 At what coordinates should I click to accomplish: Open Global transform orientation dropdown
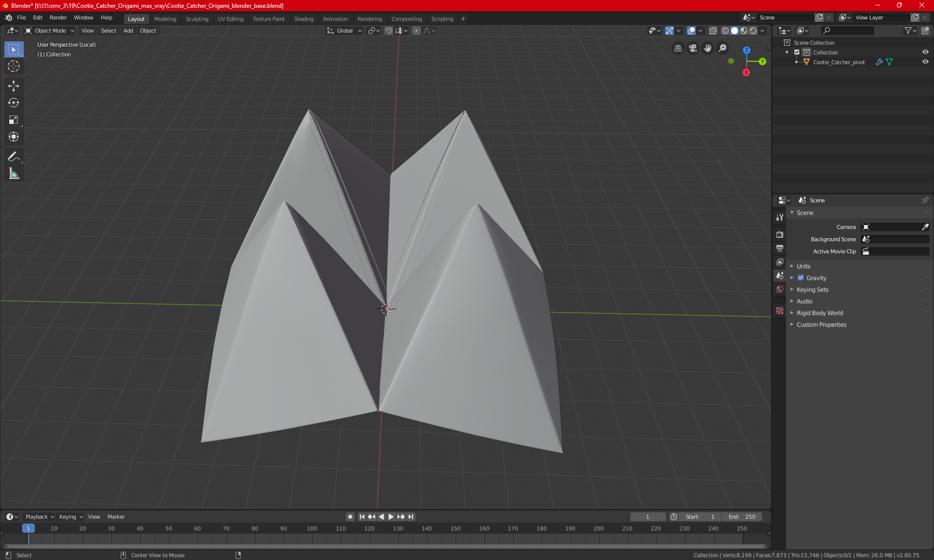coord(344,31)
